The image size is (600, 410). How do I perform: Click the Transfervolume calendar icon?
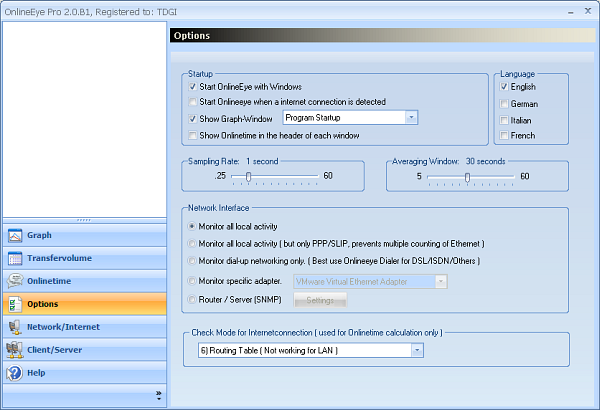pos(15,258)
